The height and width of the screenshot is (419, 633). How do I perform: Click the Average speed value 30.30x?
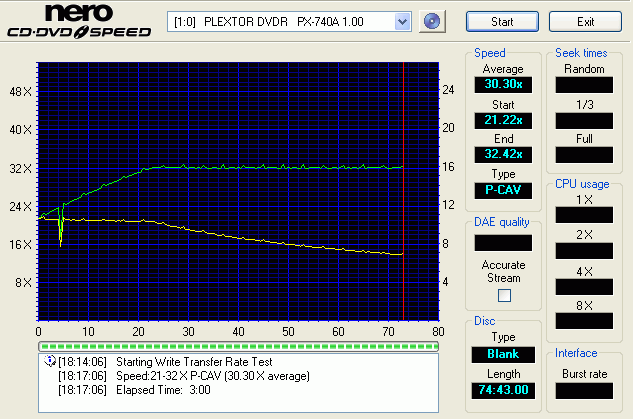[503, 85]
